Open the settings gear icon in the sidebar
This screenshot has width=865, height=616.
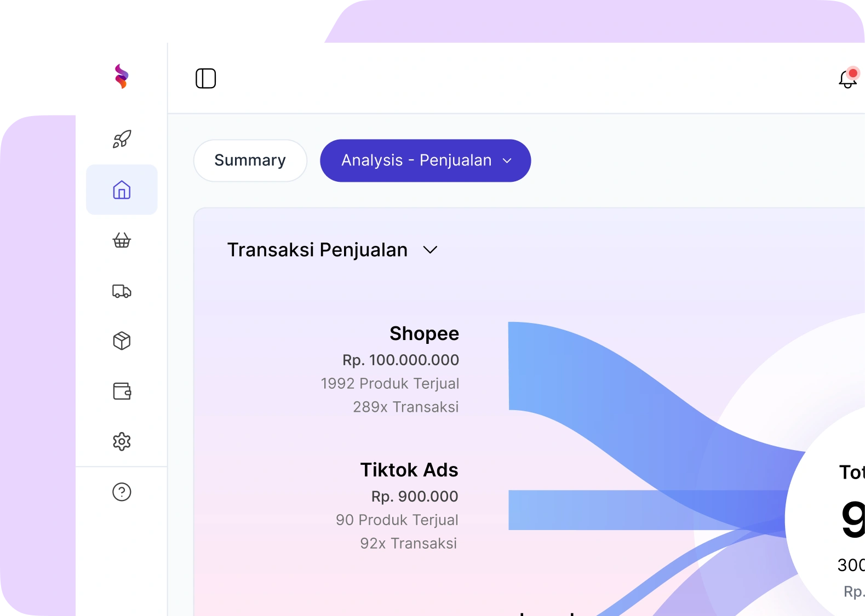(122, 441)
